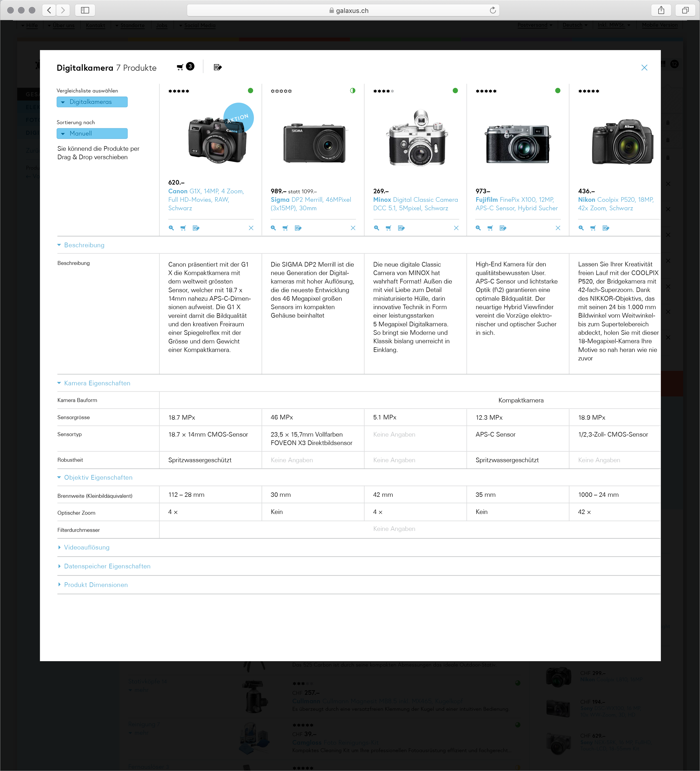Screen dimensions: 700x771
Task: Zoom the Canon G1X product
Action: (x=171, y=228)
